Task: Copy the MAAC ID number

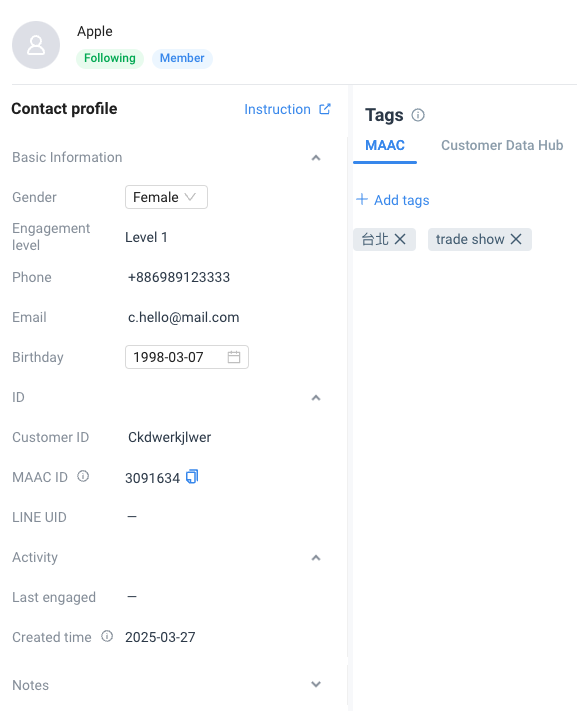Action: [192, 477]
